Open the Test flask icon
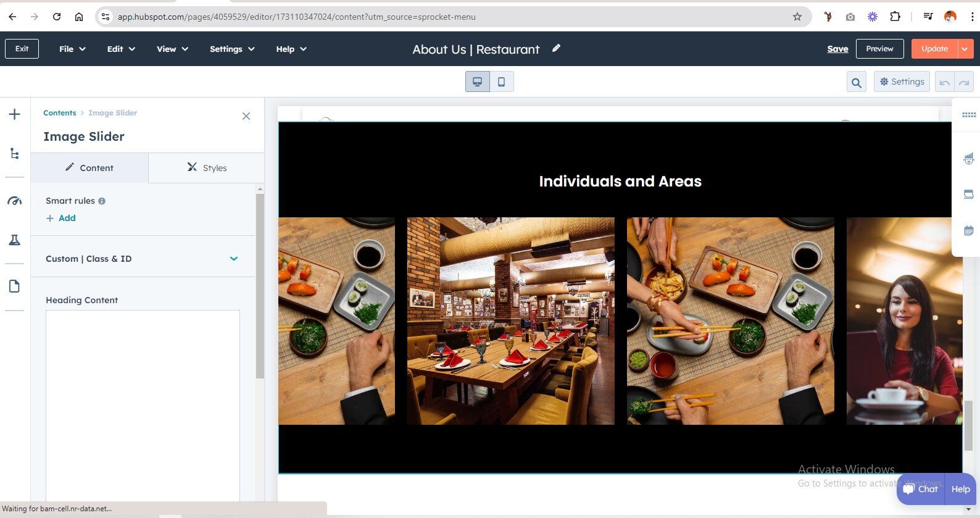 pos(15,240)
